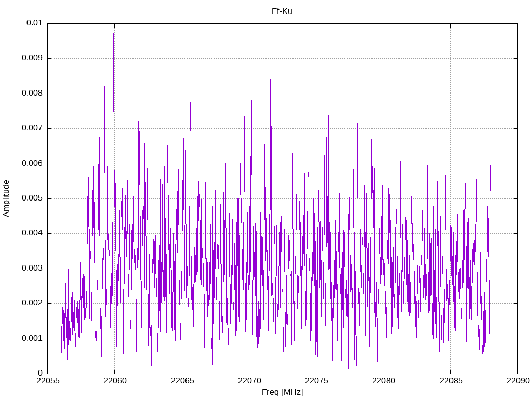The image size is (532, 399).
Task: Click the spectrum peak near 22071.6 MHz
Action: coord(271,68)
